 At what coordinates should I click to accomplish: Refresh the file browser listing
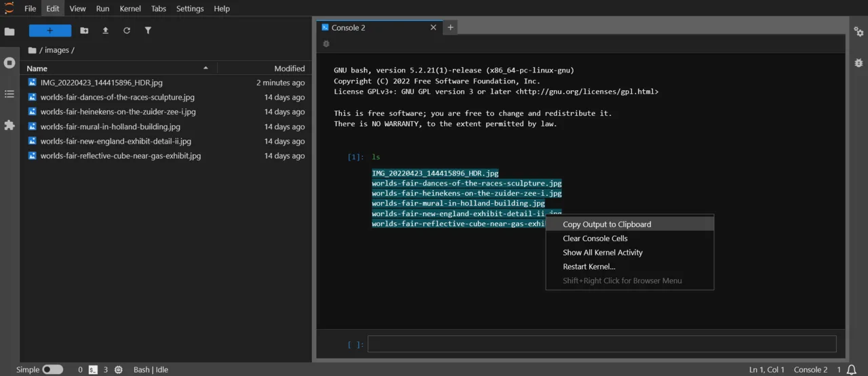click(x=127, y=30)
